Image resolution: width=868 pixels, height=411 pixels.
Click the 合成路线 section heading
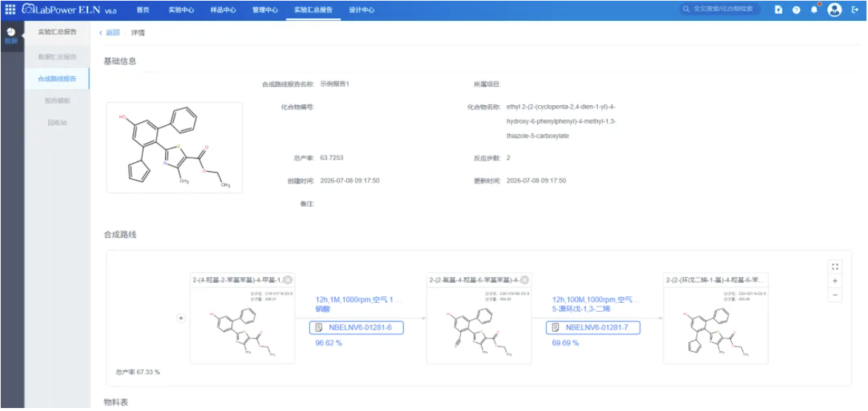click(120, 234)
